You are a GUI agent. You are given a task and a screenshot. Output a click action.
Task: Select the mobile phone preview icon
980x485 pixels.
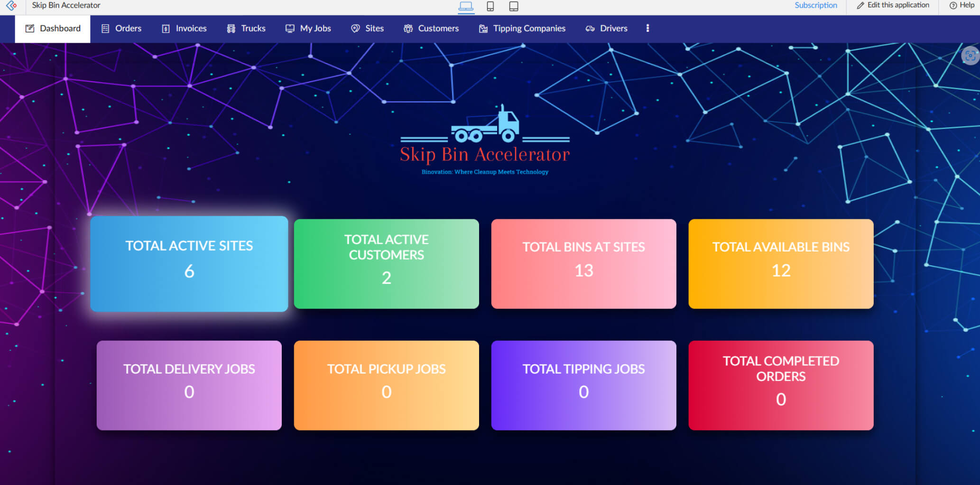pyautogui.click(x=490, y=7)
